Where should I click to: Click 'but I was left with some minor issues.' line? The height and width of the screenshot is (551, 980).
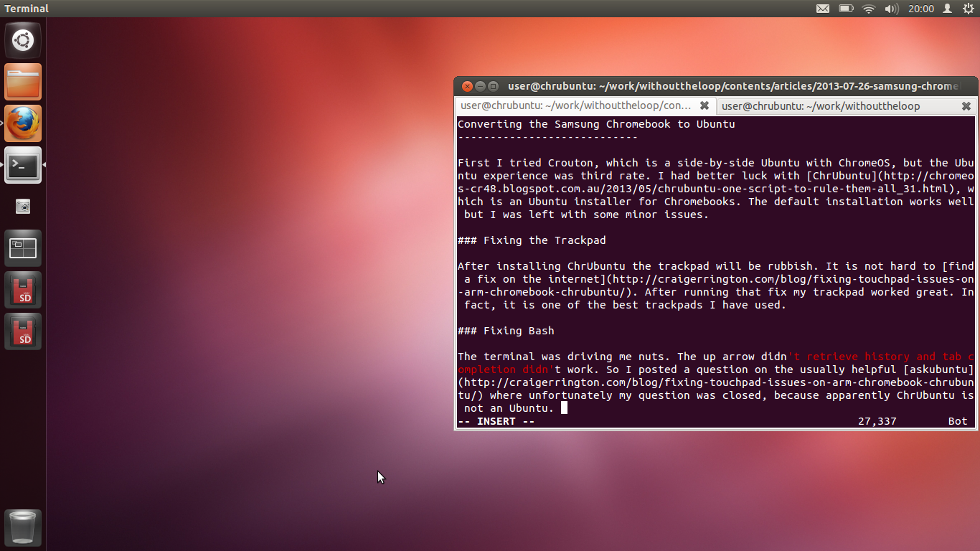tap(586, 214)
